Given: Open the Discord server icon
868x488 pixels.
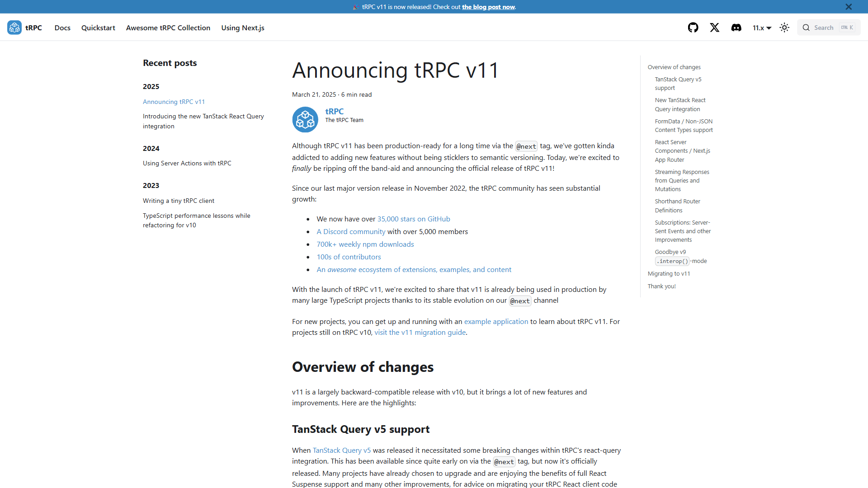Looking at the screenshot, I should 736,28.
